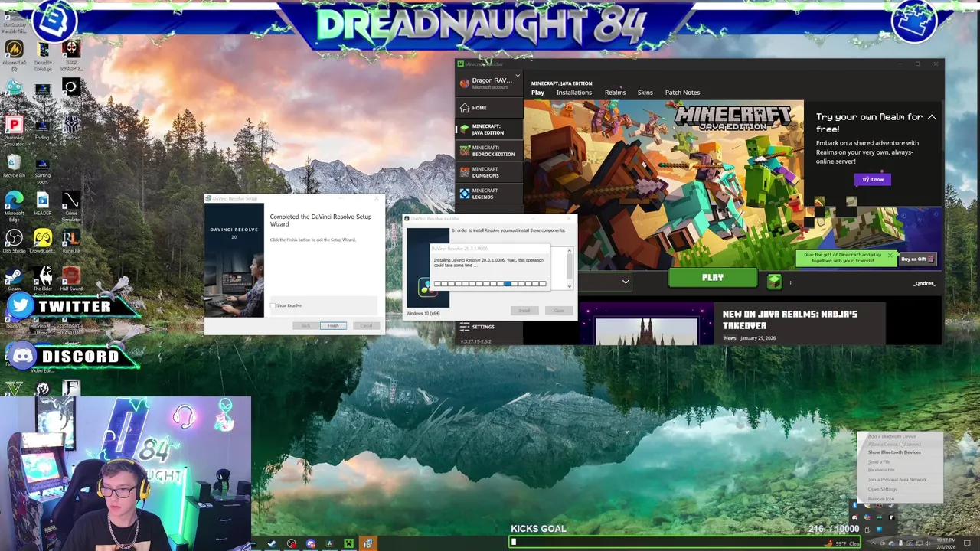This screenshot has width=980, height=551.
Task: Click the New on Java Realms headline
Action: (790, 320)
